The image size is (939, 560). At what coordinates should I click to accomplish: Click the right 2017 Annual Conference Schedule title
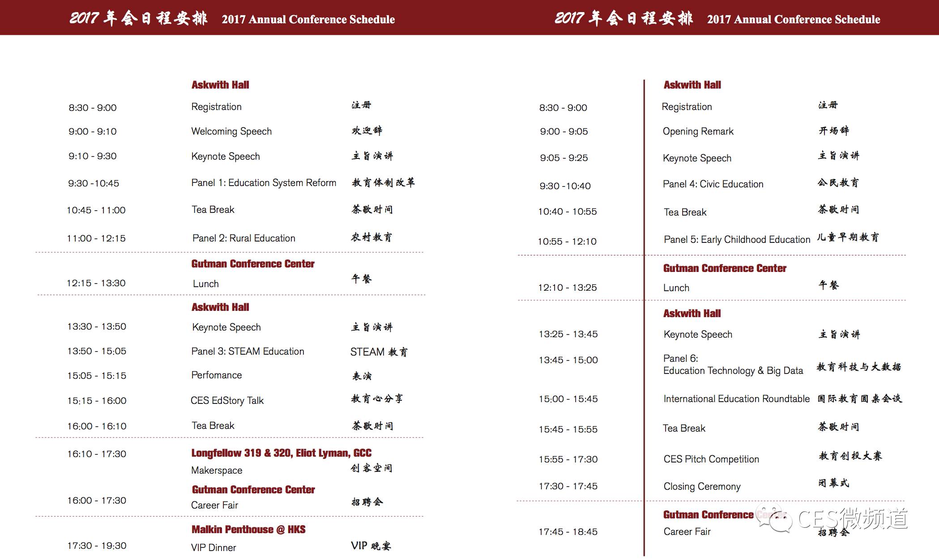click(793, 19)
